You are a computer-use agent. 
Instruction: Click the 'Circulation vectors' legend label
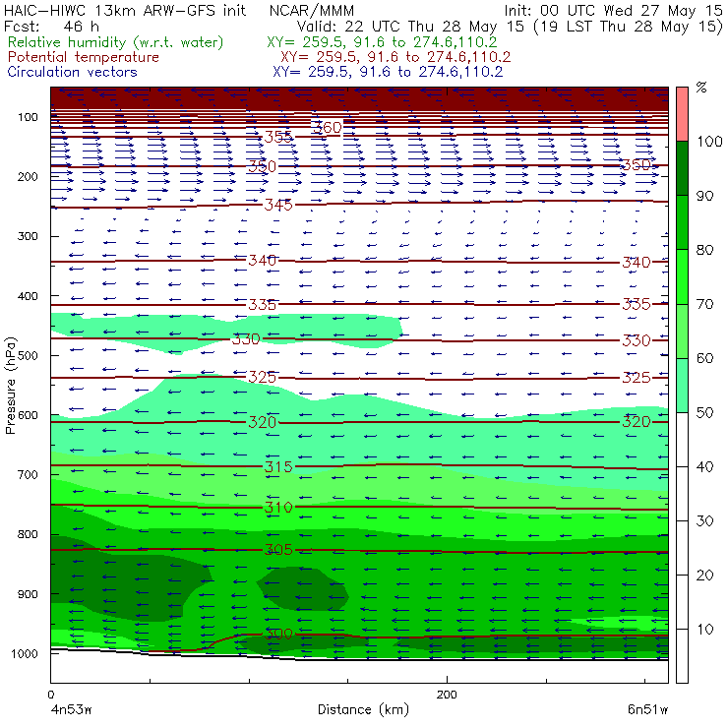73,72
